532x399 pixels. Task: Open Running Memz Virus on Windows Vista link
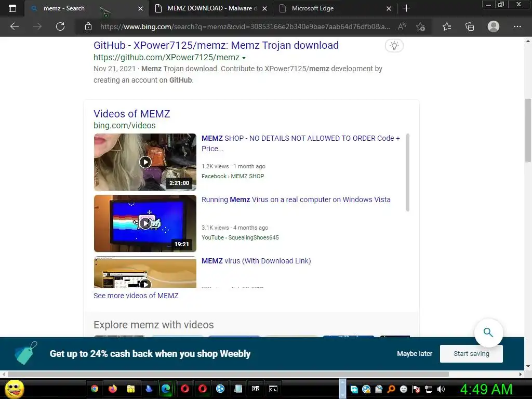(x=296, y=199)
